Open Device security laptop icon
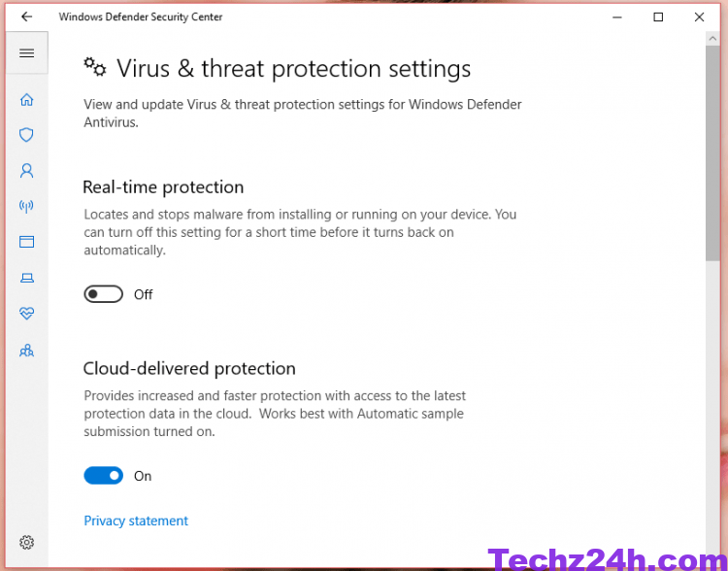Screen dimensions: 728x571 26,278
